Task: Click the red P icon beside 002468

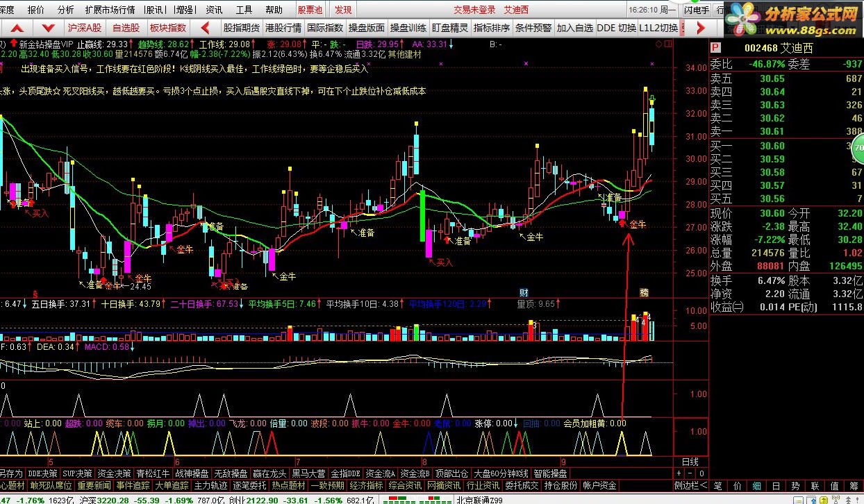Action: 715,47
